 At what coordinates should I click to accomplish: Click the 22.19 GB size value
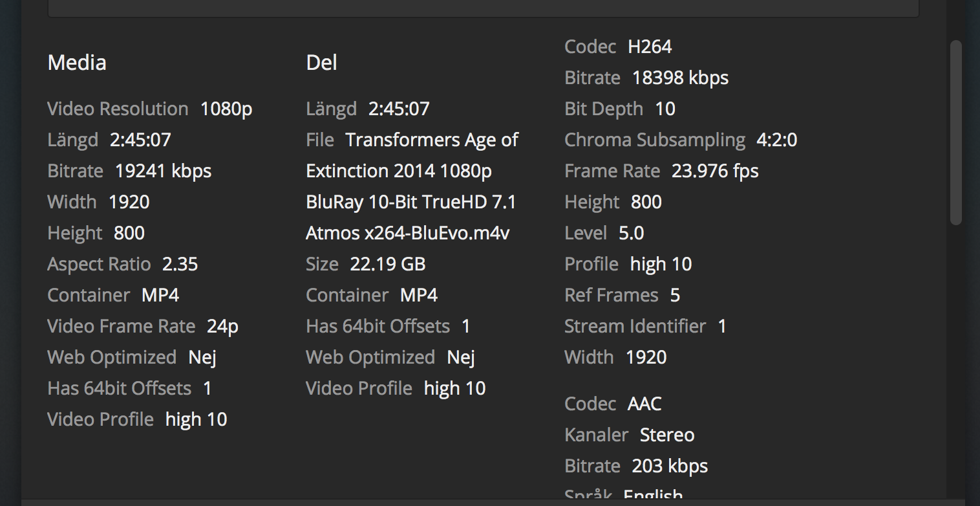click(387, 264)
